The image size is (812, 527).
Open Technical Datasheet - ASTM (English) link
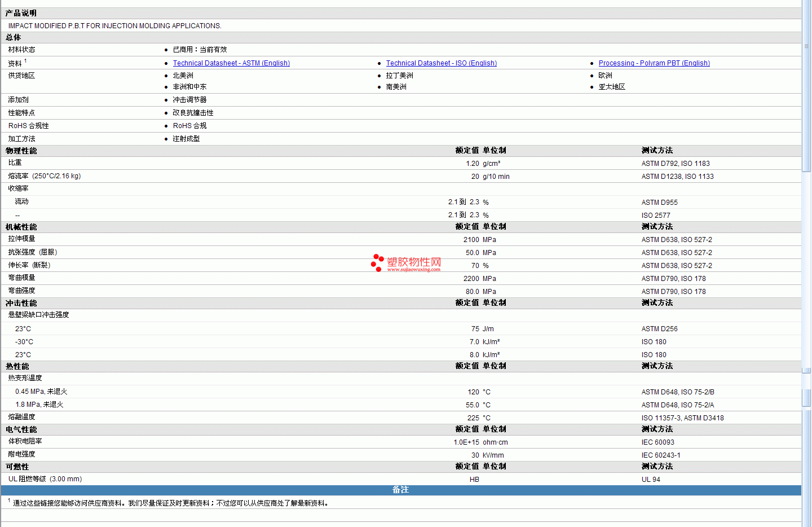point(231,63)
